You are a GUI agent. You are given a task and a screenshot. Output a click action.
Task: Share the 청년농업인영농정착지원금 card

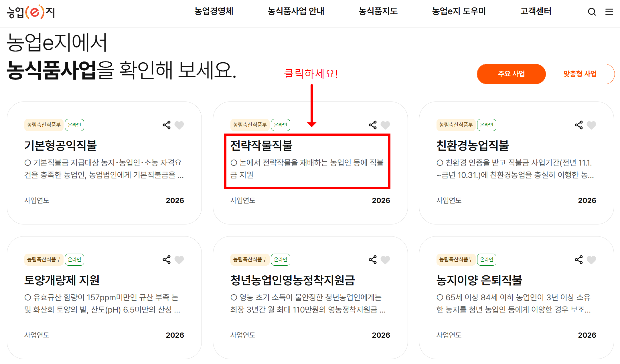click(x=373, y=260)
